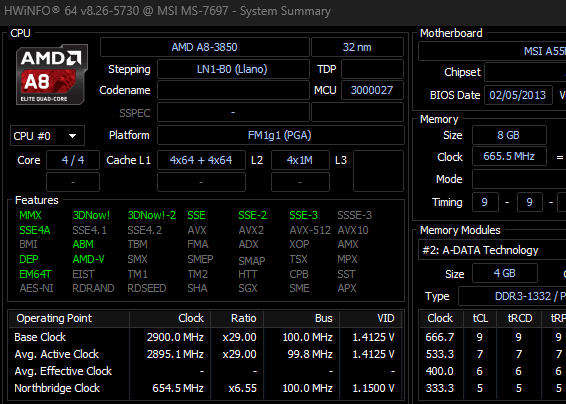566x404 pixels.
Task: Click the HWiNFO System Summary title bar
Action: [x=283, y=12]
